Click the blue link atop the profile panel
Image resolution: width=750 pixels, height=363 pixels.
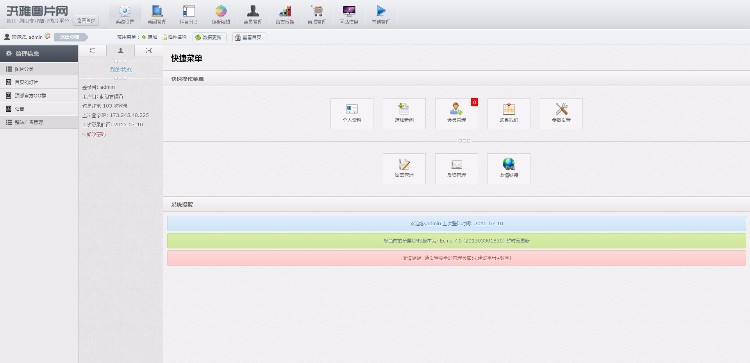(121, 69)
